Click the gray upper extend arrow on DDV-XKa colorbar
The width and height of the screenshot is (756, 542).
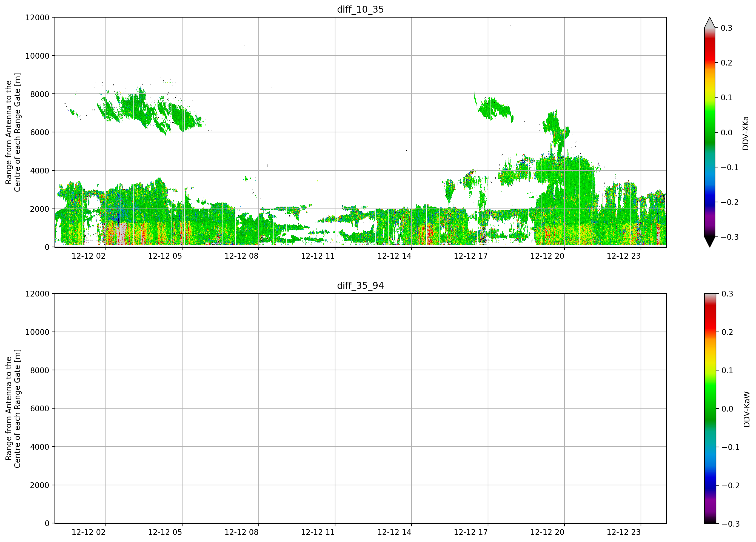pos(710,22)
